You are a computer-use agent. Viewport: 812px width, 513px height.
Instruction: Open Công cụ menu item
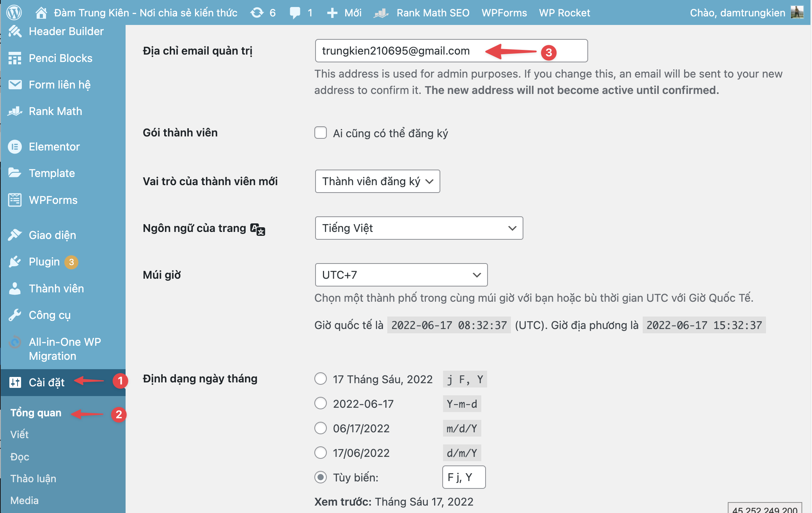(x=50, y=315)
